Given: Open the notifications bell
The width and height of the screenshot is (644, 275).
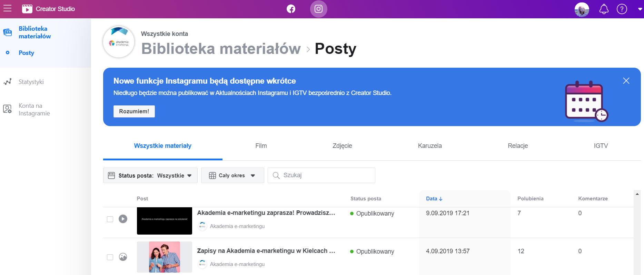Looking at the screenshot, I should pos(604,9).
